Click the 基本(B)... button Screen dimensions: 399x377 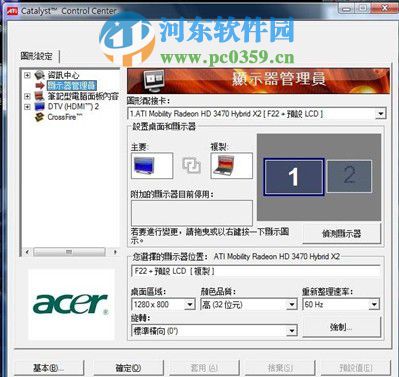(49, 368)
